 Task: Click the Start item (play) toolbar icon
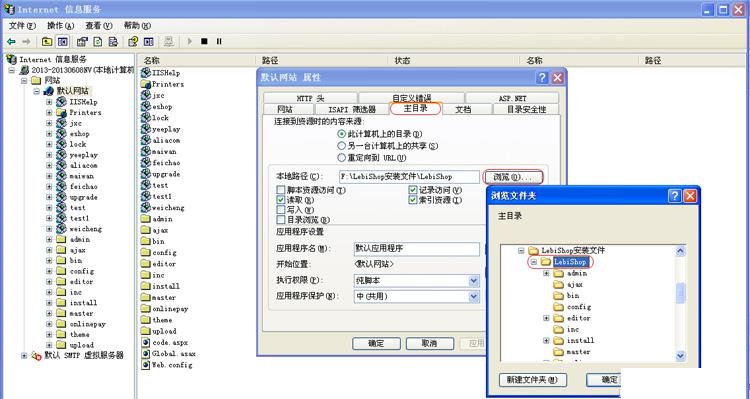(x=189, y=42)
